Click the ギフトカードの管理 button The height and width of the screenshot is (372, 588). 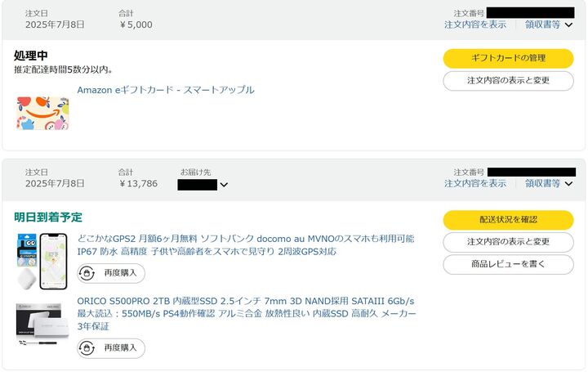coord(508,58)
